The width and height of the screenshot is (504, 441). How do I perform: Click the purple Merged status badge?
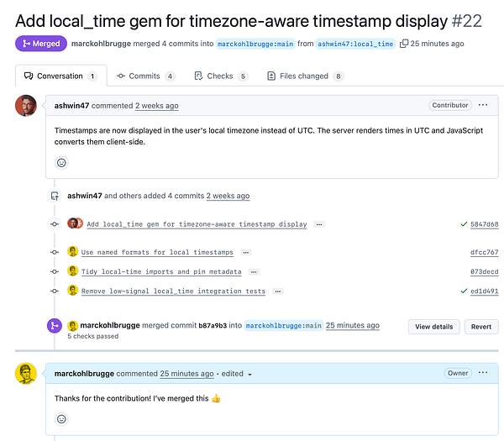pos(41,44)
